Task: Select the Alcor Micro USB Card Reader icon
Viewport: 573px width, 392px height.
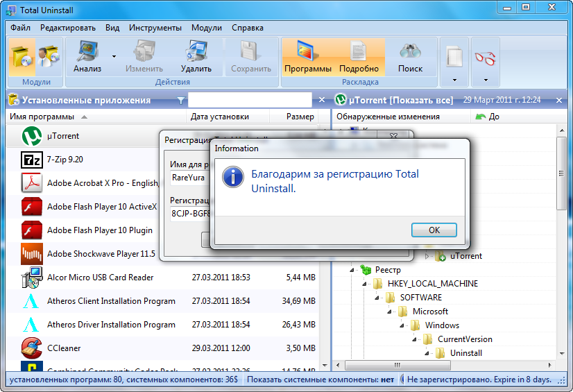Action: (32, 278)
